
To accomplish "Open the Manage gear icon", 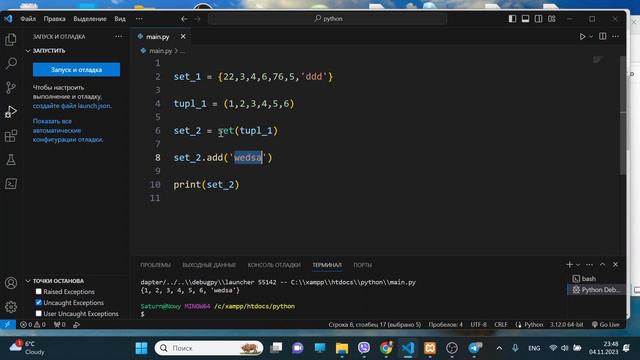I will (11, 307).
